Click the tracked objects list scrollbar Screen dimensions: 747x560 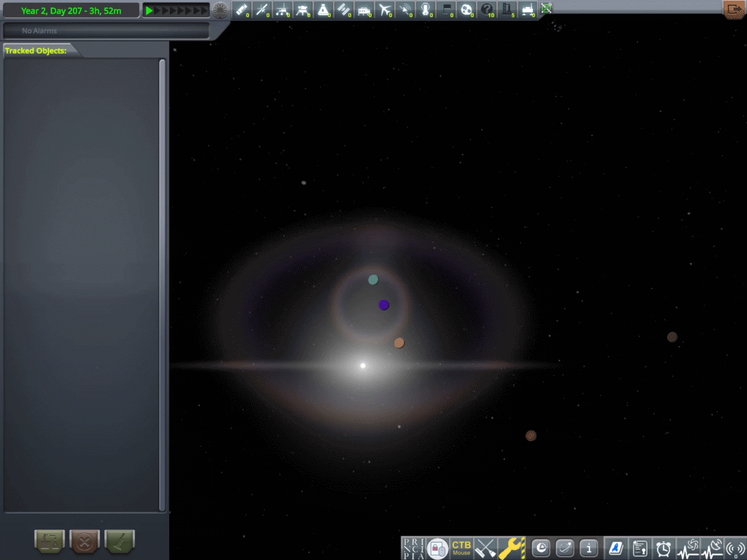[163, 280]
